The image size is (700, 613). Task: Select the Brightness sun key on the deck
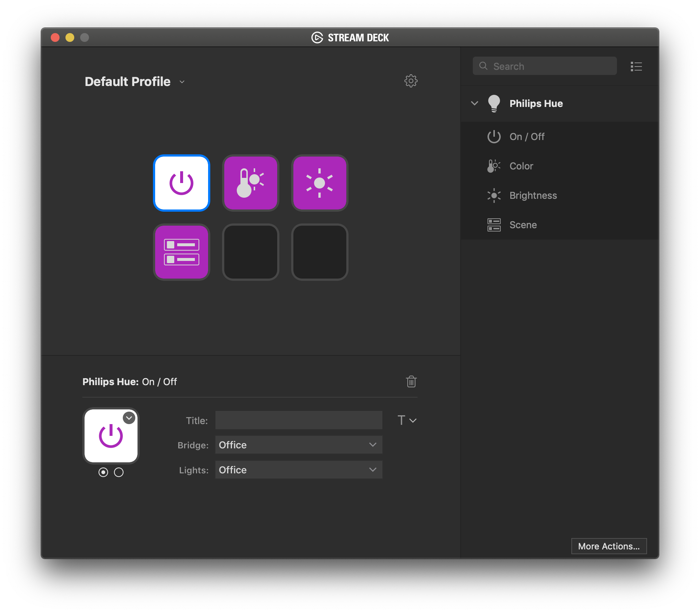pyautogui.click(x=320, y=183)
